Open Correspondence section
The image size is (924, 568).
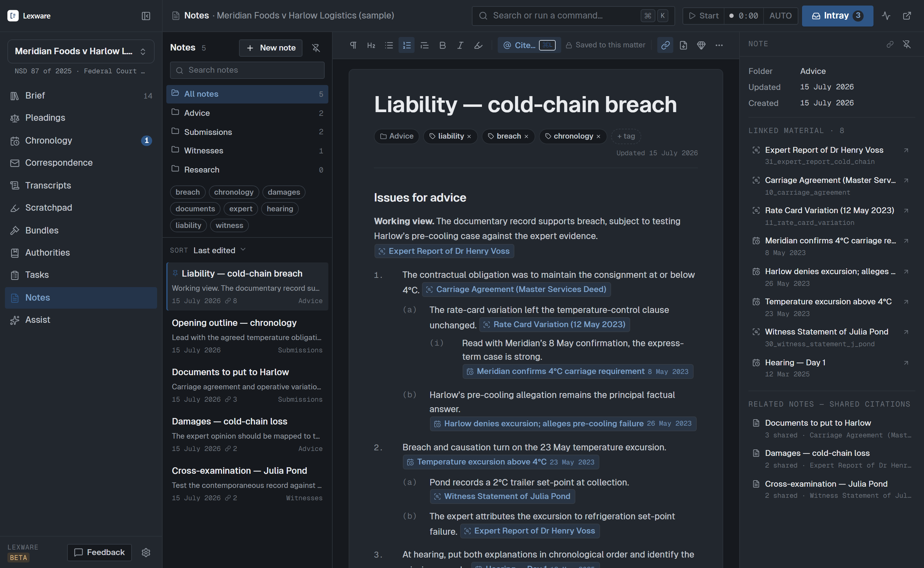[81, 163]
